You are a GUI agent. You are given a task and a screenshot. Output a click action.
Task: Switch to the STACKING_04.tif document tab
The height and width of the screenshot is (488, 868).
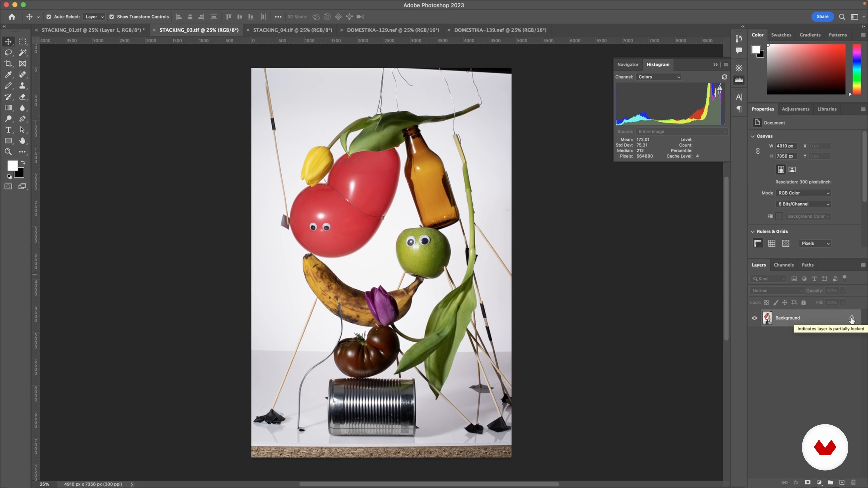292,30
